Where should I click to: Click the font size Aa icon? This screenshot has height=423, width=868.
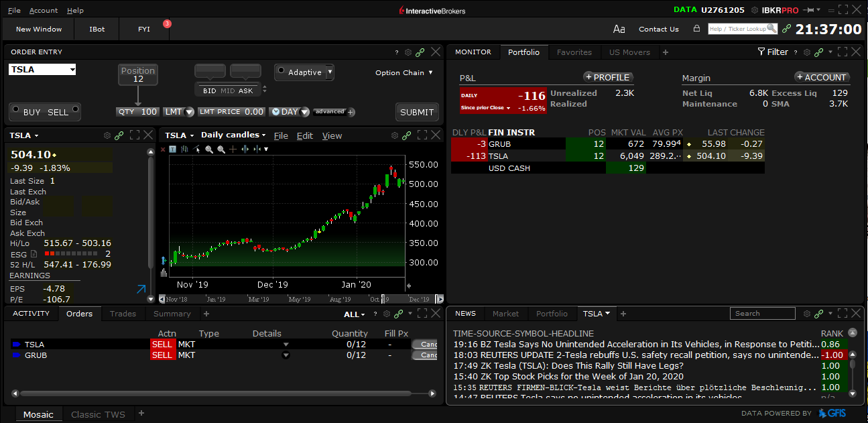click(619, 29)
